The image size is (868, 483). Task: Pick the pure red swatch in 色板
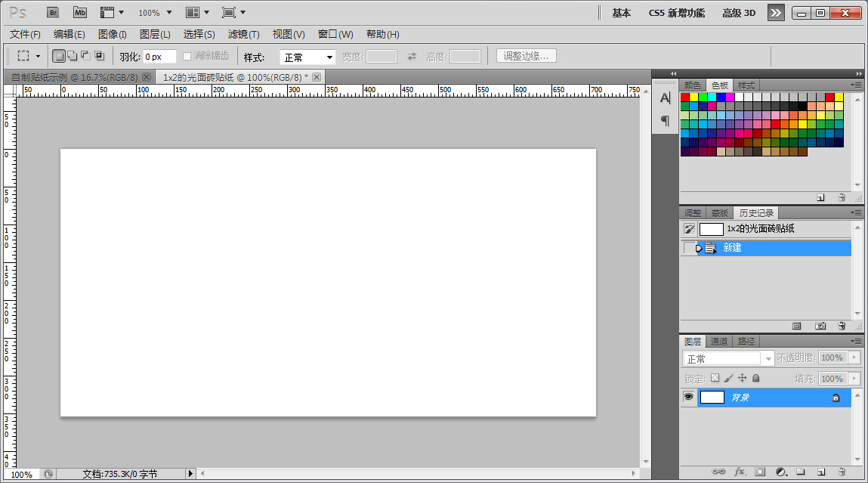click(x=685, y=97)
